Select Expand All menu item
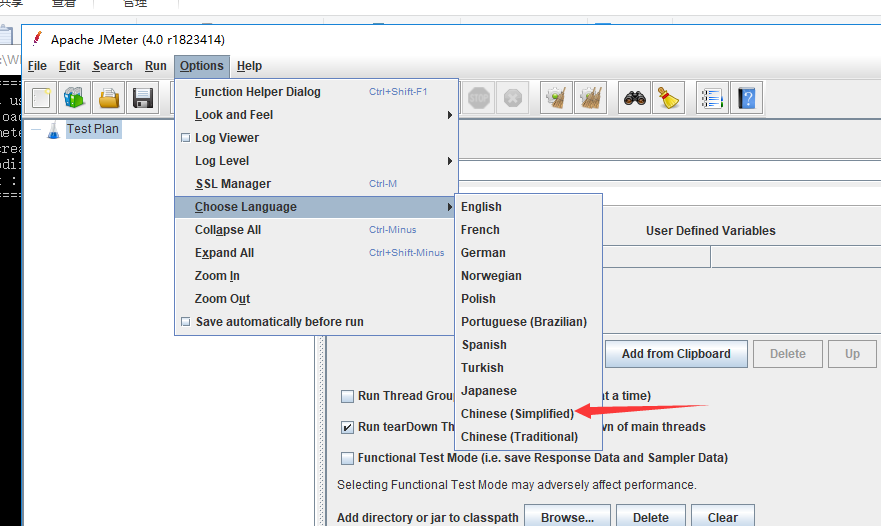 click(317, 253)
